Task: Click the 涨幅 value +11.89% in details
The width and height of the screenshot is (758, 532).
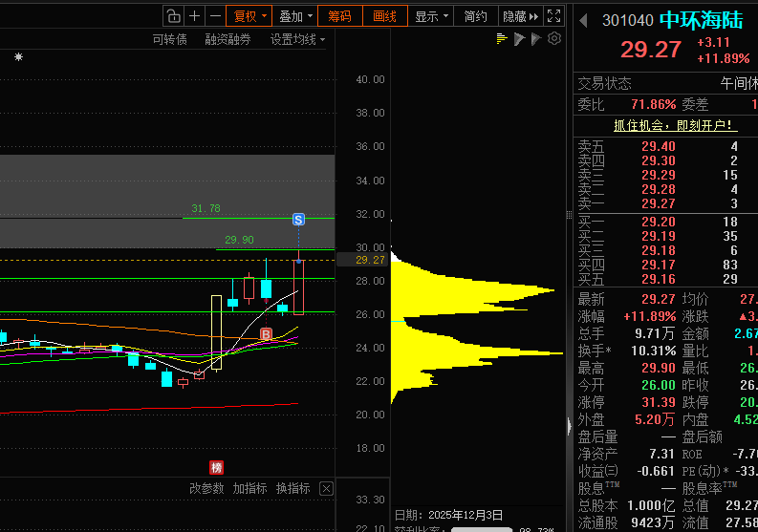Action: [x=649, y=316]
